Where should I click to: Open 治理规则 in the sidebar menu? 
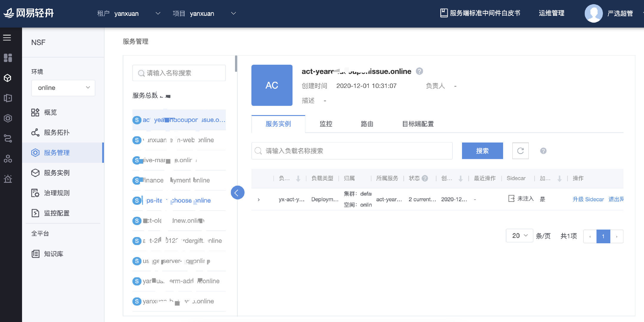click(57, 193)
